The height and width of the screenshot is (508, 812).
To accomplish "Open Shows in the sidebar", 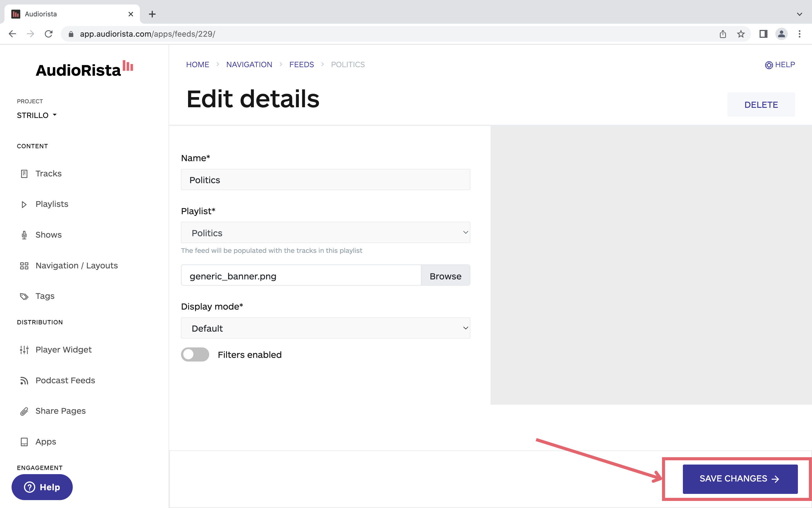I will tap(49, 235).
